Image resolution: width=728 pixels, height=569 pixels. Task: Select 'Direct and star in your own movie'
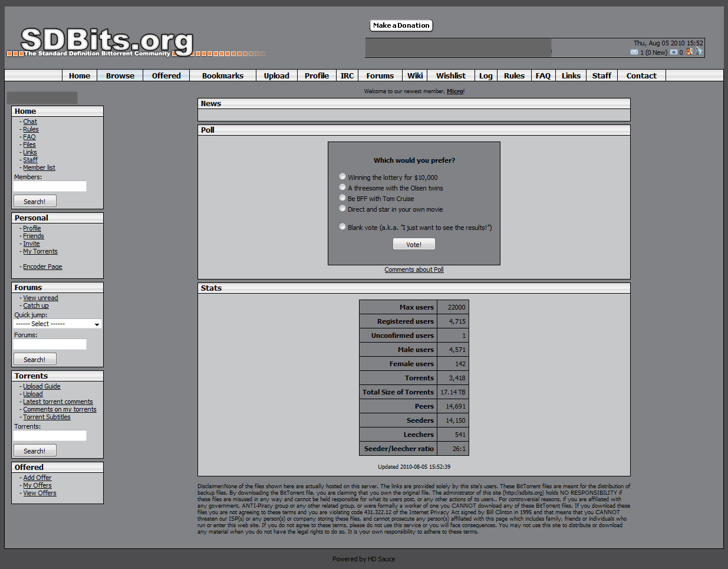click(x=342, y=208)
